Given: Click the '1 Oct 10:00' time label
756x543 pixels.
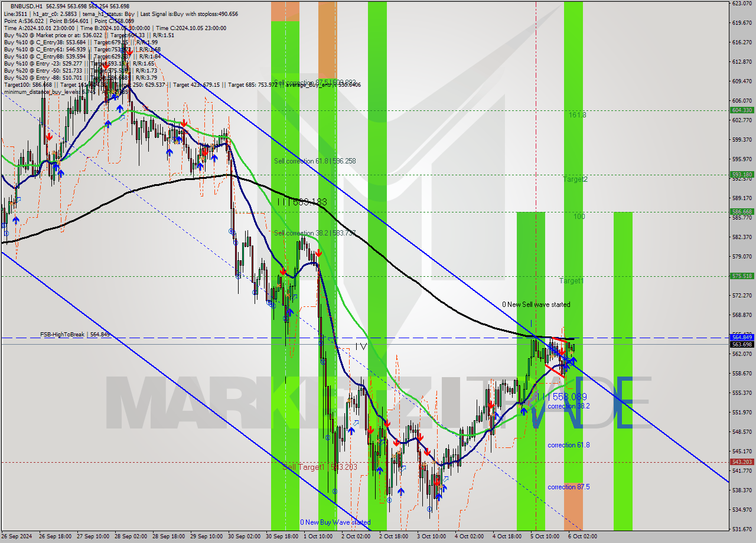Looking at the screenshot, I should coord(318,537).
